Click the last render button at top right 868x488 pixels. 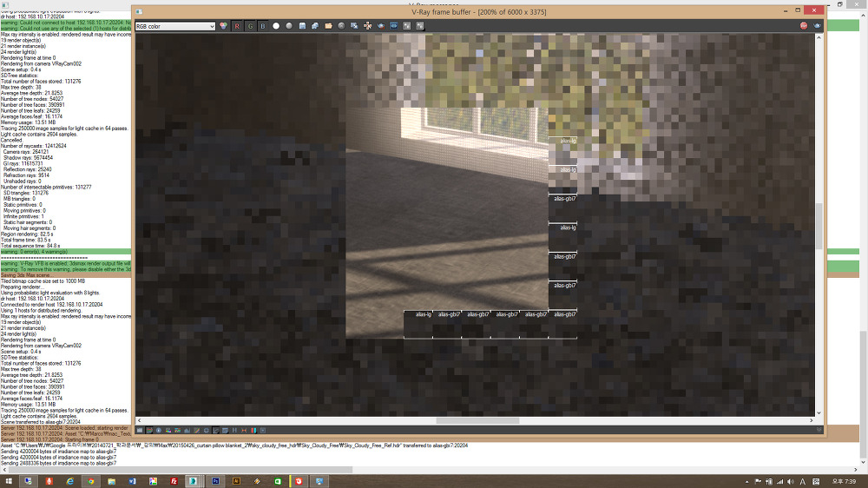[x=817, y=26]
